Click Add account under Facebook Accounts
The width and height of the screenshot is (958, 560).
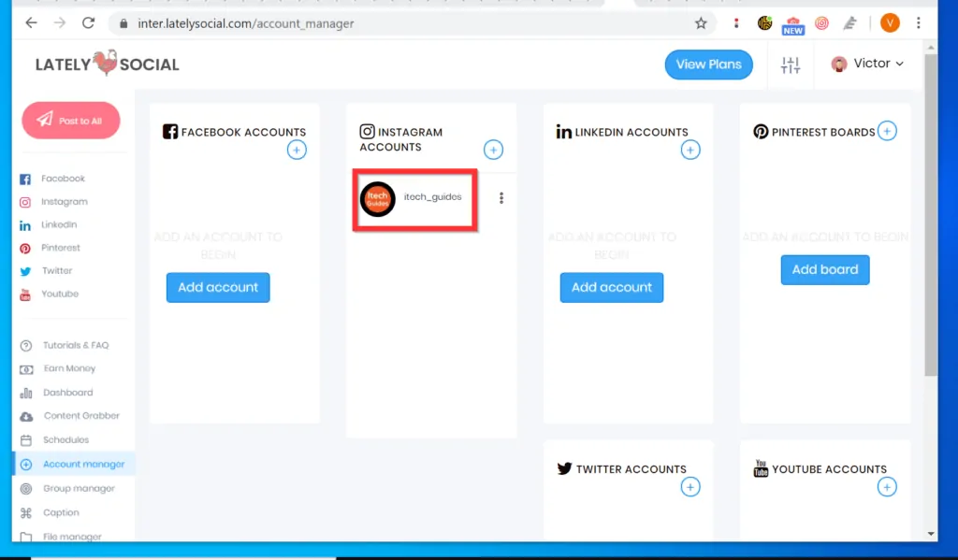(218, 287)
